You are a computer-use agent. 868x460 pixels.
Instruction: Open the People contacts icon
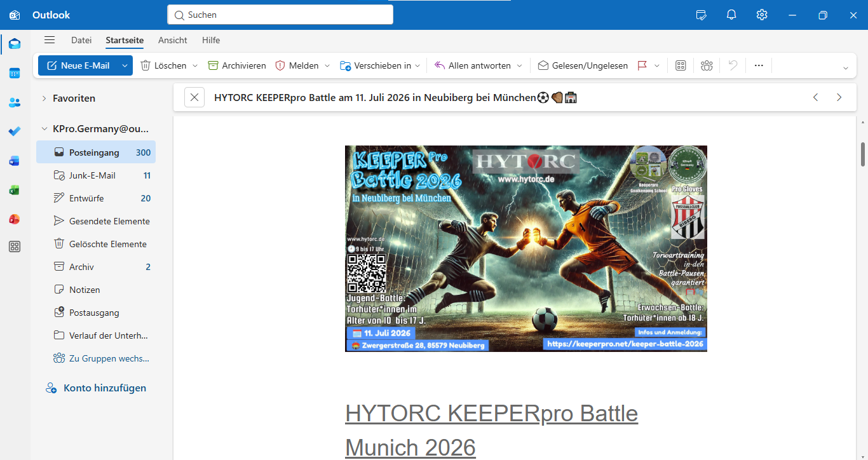[15, 102]
